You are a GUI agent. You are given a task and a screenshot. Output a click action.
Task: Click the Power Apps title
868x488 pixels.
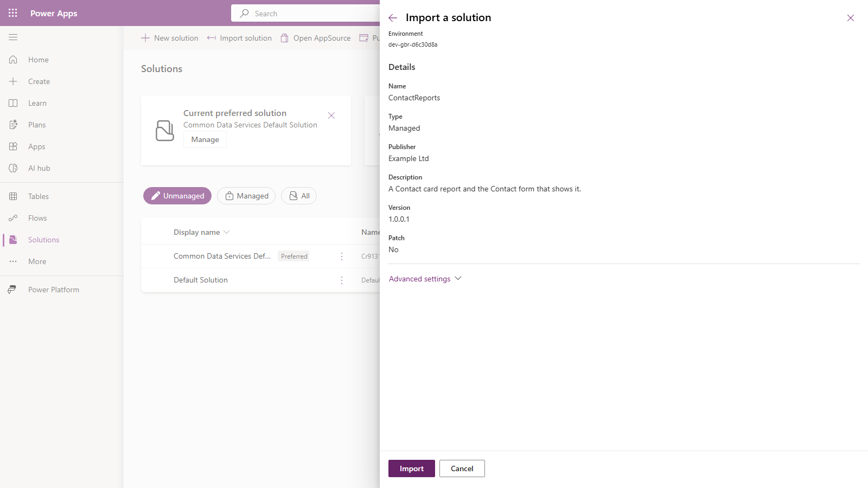[54, 13]
